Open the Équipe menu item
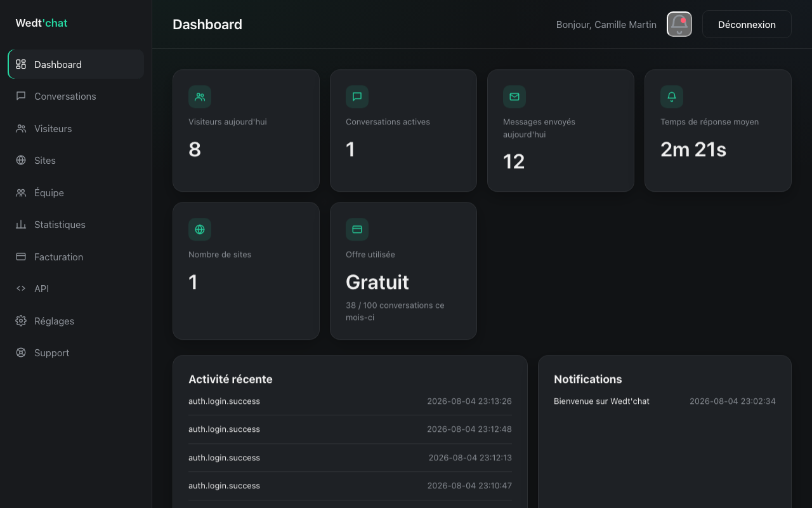Image resolution: width=812 pixels, height=508 pixels. tap(76, 192)
